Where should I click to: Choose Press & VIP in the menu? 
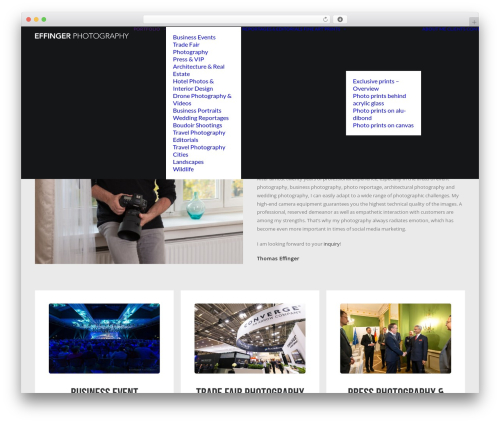[x=188, y=59]
